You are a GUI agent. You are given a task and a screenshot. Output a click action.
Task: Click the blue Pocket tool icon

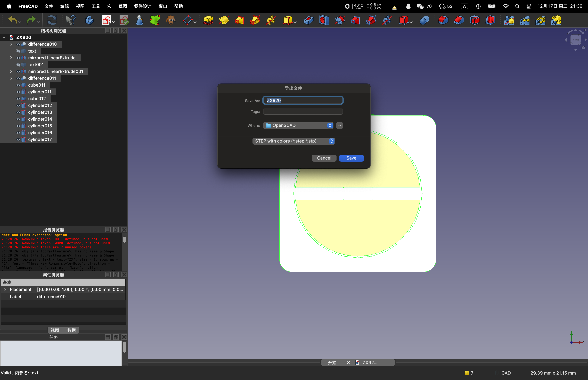click(308, 20)
